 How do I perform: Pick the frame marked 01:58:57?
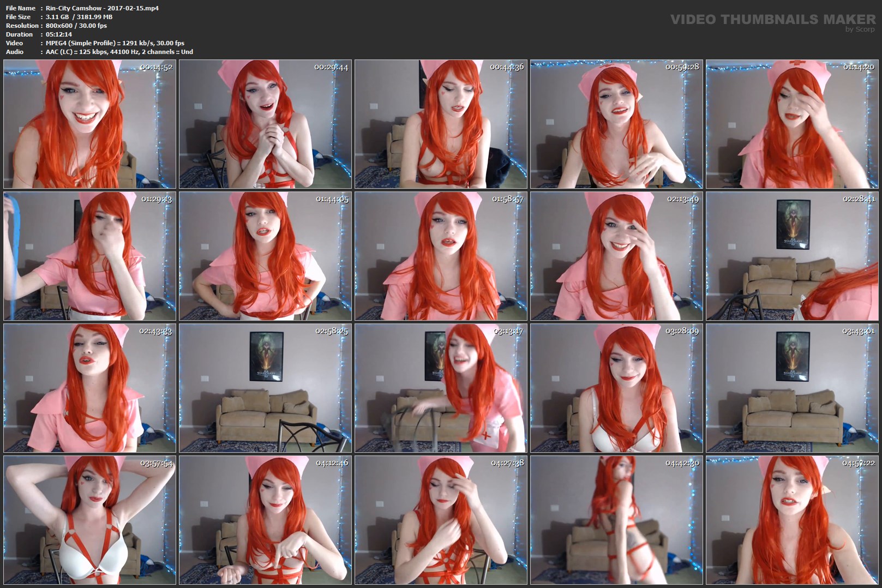click(441, 256)
